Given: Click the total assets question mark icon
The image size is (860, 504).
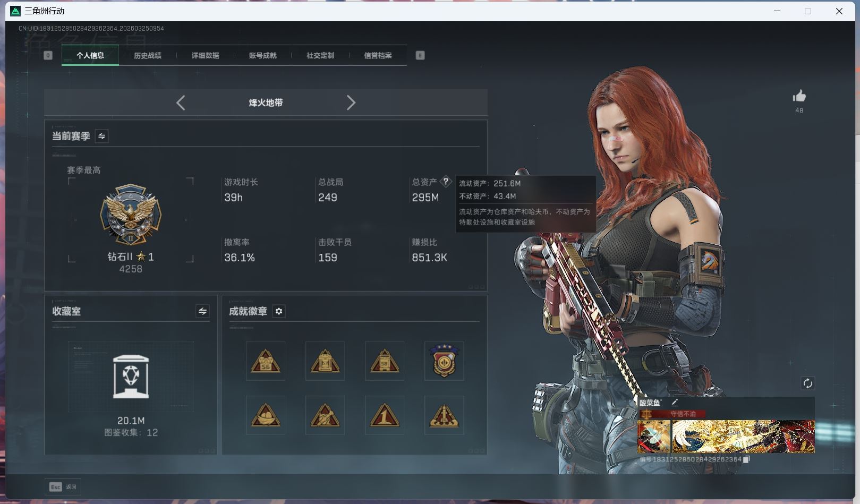Looking at the screenshot, I should click(446, 182).
